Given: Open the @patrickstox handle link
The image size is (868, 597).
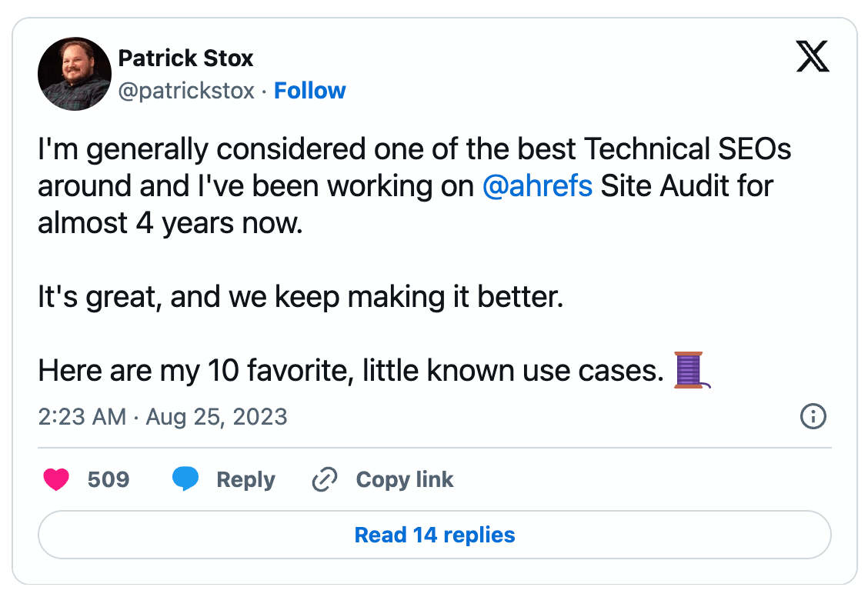Looking at the screenshot, I should point(185,91).
